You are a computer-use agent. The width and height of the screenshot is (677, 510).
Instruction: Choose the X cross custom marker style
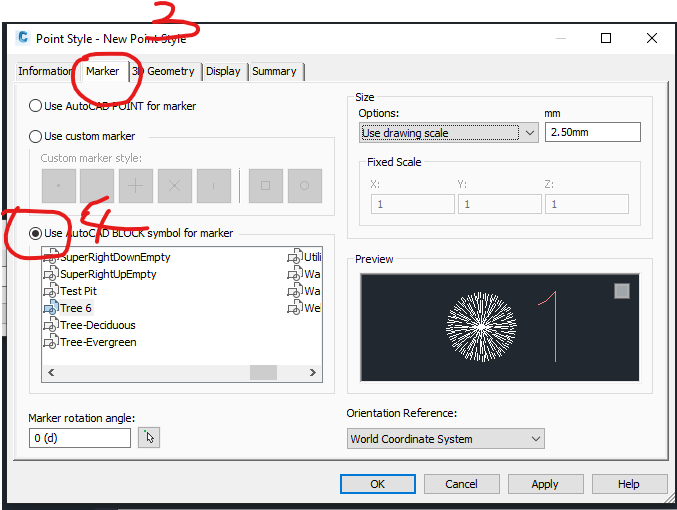[174, 186]
